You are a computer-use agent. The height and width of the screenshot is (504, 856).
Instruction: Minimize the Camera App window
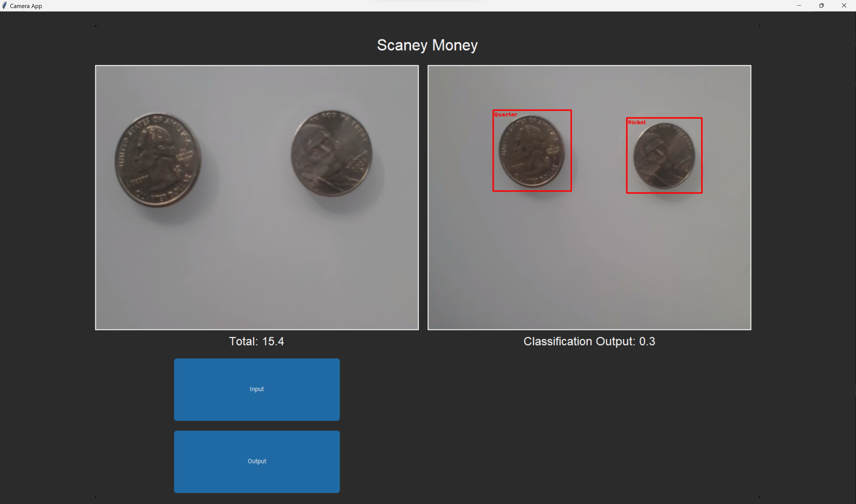(799, 6)
